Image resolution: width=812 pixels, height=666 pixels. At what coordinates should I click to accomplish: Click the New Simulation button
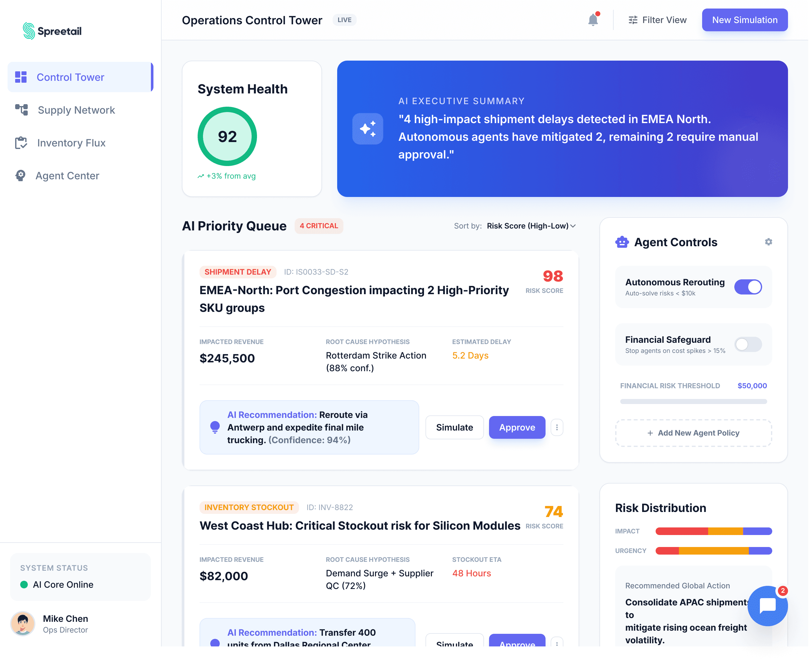[744, 20]
